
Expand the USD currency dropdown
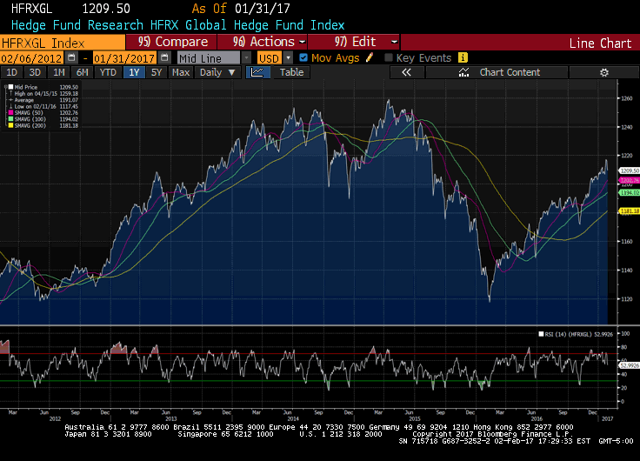(x=288, y=58)
